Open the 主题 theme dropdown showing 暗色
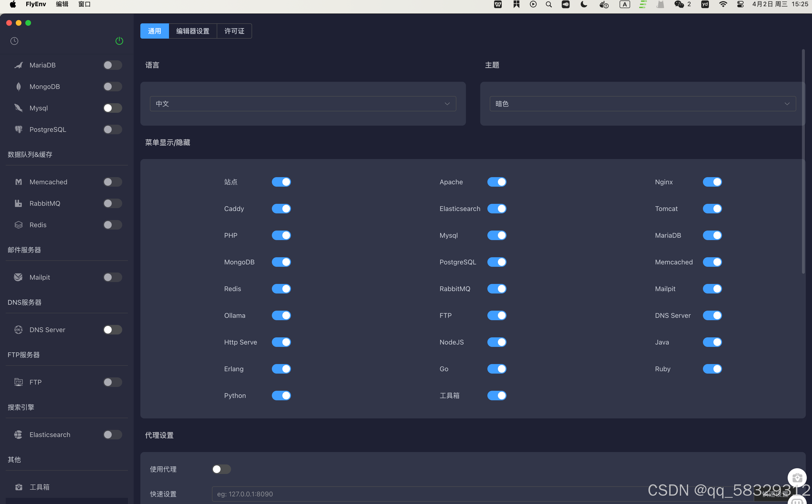Viewport: 812px width, 504px height. pyautogui.click(x=642, y=104)
